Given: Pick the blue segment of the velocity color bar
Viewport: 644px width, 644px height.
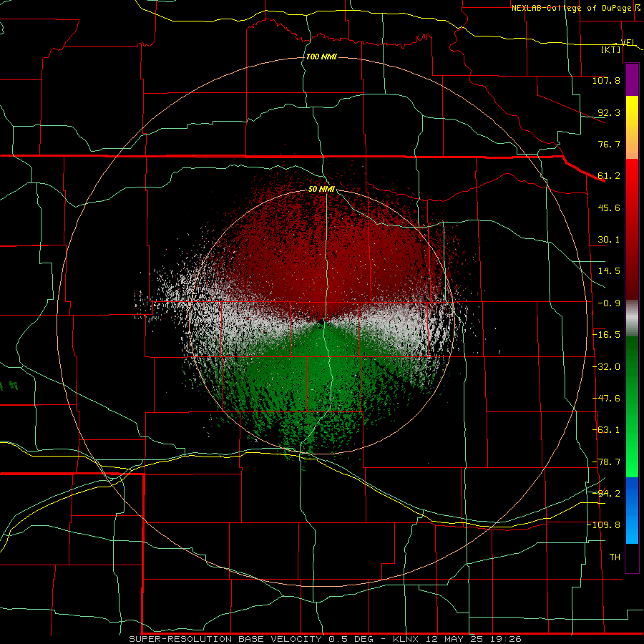Looking at the screenshot, I should 632,510.
